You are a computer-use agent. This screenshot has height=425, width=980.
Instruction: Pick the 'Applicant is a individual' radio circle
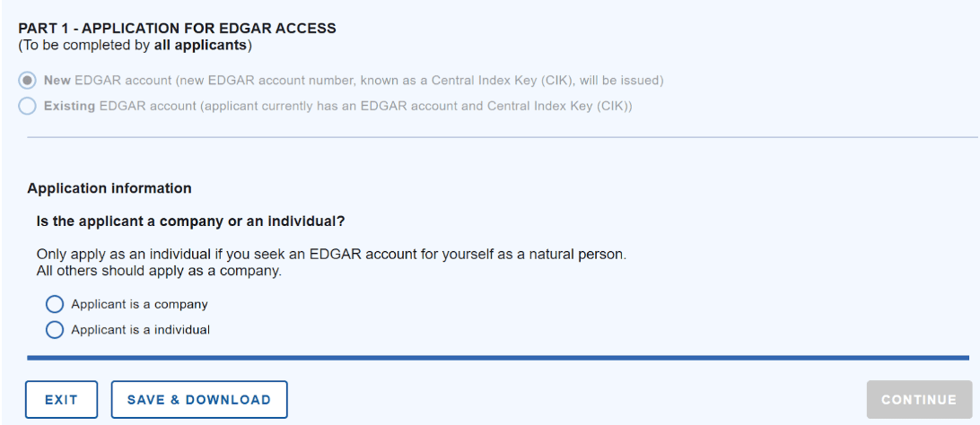point(55,330)
